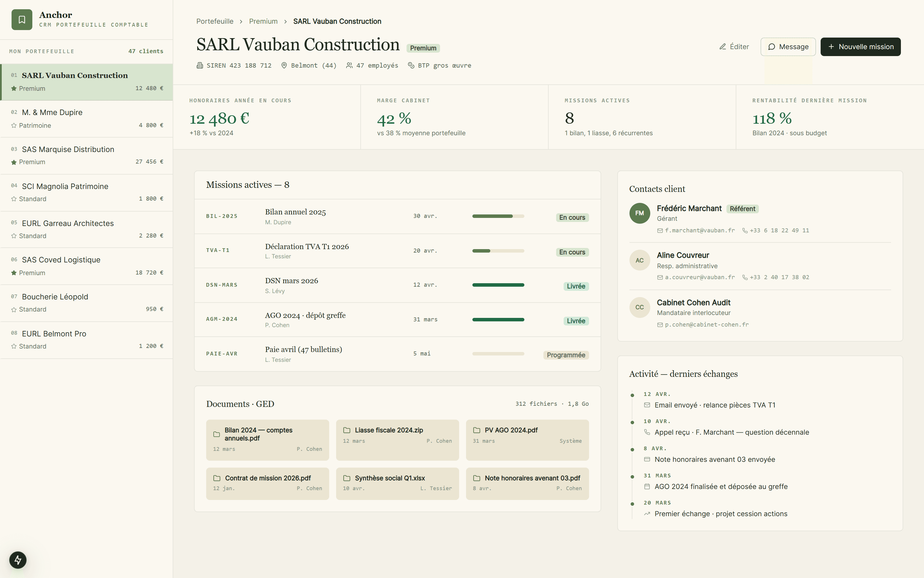Click the Anchor bookmark logo icon
The image size is (924, 578).
pyautogui.click(x=22, y=19)
